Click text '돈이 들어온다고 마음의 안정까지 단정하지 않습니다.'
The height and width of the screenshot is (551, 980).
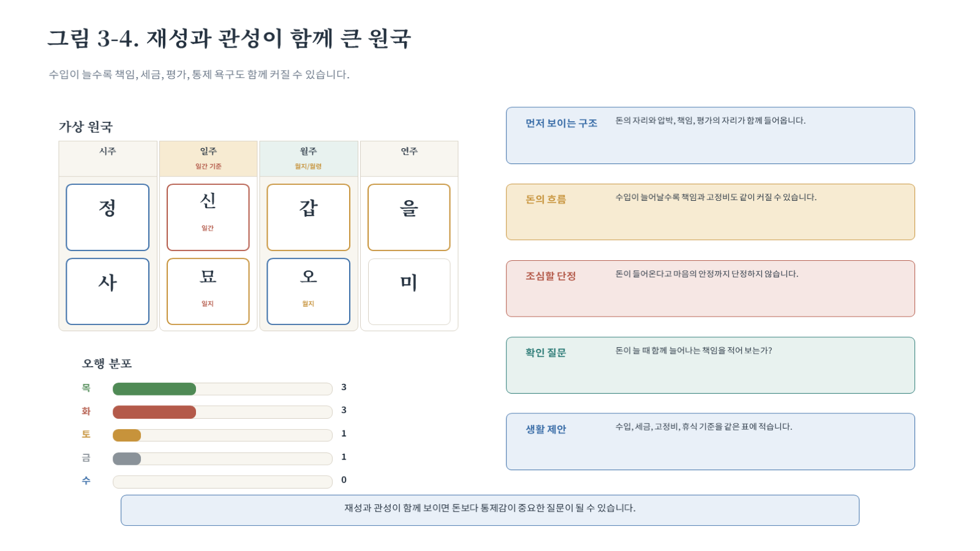pos(707,274)
